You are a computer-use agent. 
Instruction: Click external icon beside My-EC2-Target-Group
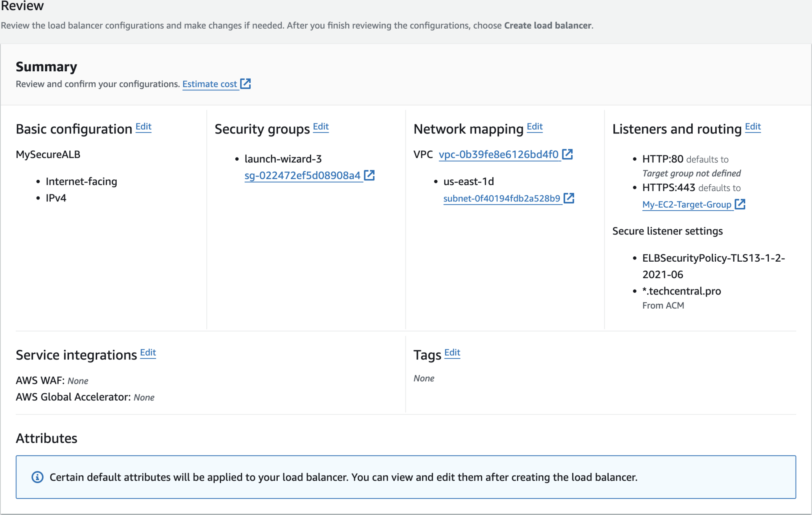coord(740,204)
